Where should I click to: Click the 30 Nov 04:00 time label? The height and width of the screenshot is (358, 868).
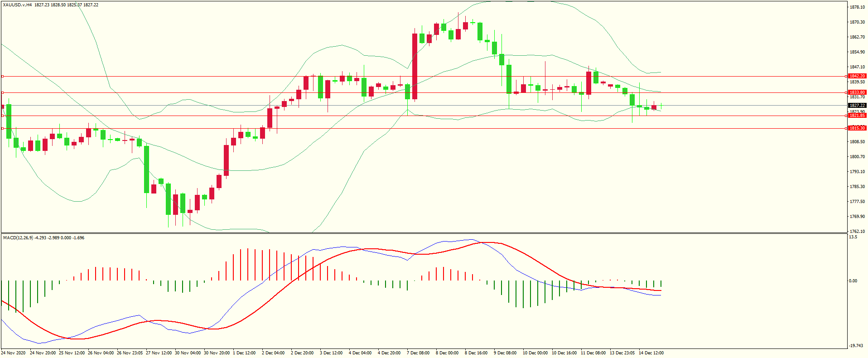pyautogui.click(x=188, y=353)
